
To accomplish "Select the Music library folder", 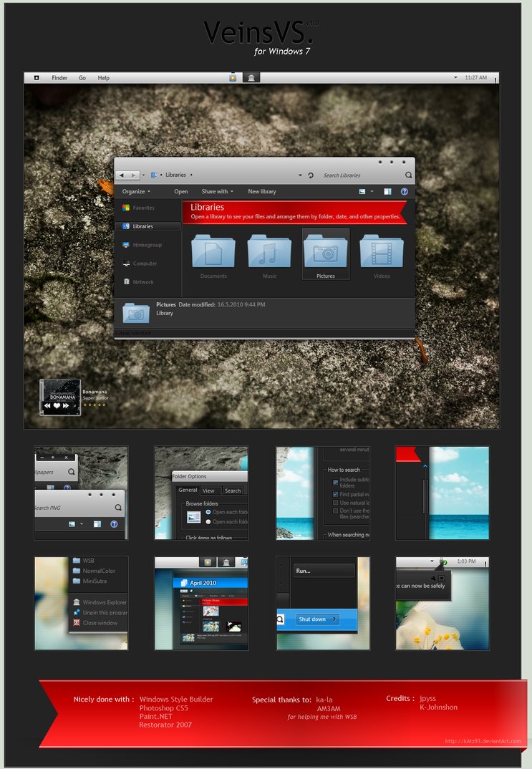I will 269,256.
